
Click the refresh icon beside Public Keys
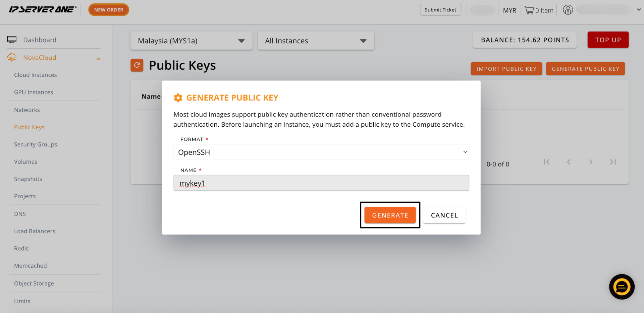137,65
